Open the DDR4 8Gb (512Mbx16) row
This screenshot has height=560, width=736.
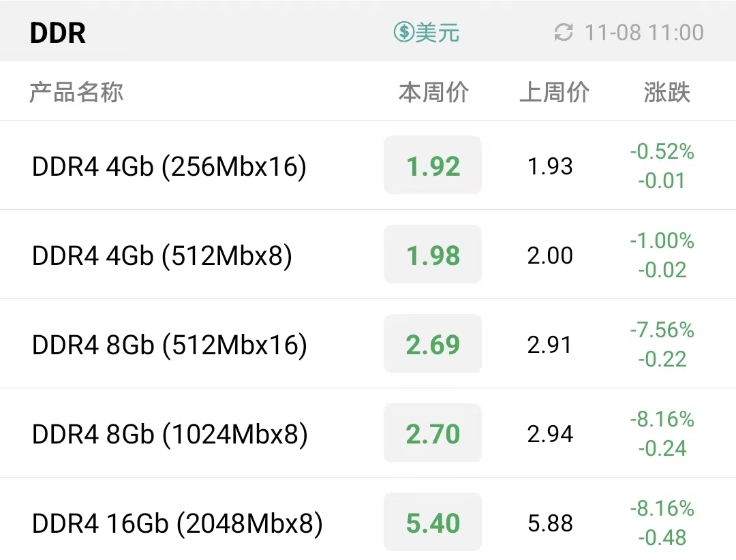[x=368, y=343]
